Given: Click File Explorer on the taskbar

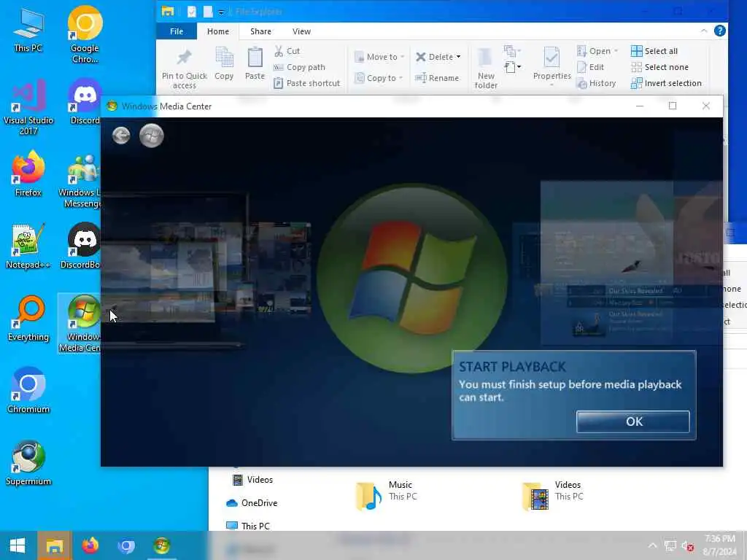Looking at the screenshot, I should point(54,545).
